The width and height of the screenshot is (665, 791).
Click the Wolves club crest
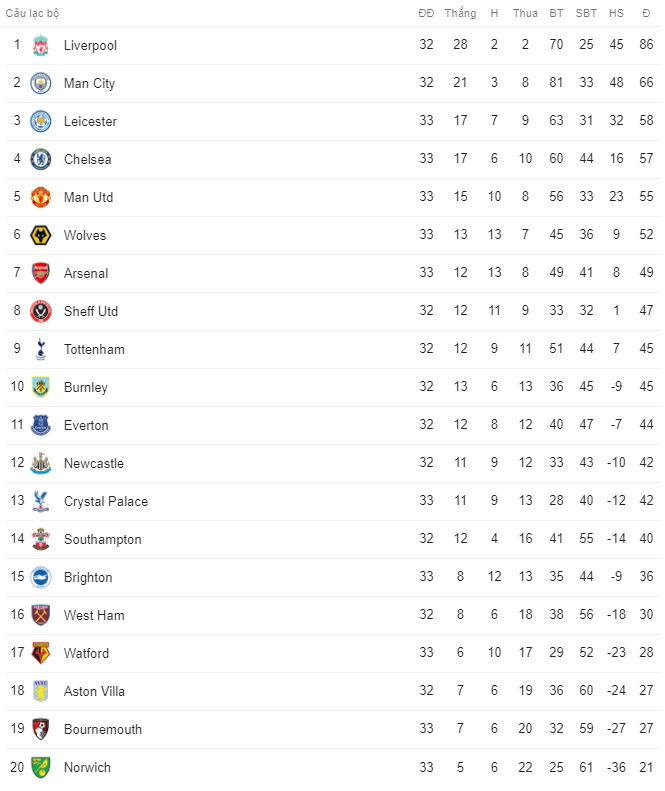41,235
